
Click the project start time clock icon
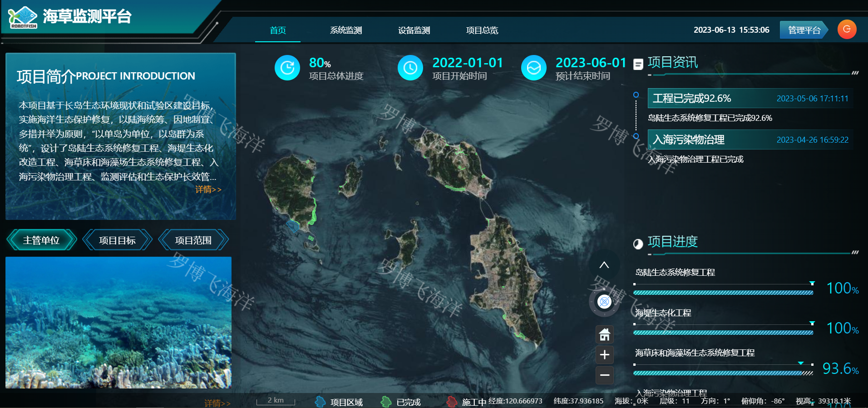pyautogui.click(x=410, y=68)
